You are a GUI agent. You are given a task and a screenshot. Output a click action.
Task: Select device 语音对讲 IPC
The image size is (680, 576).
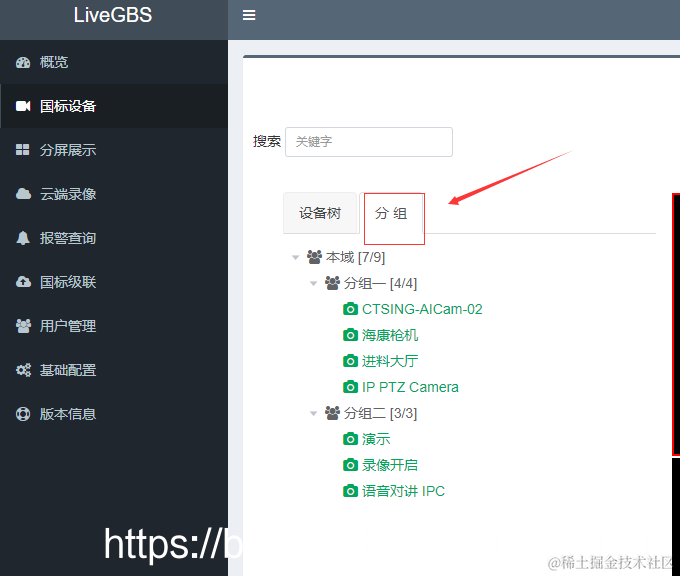[403, 491]
